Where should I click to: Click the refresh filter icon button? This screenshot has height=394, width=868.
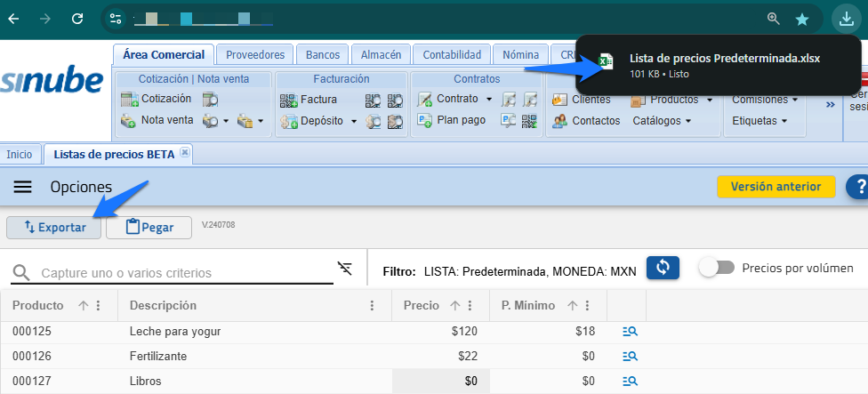click(663, 268)
